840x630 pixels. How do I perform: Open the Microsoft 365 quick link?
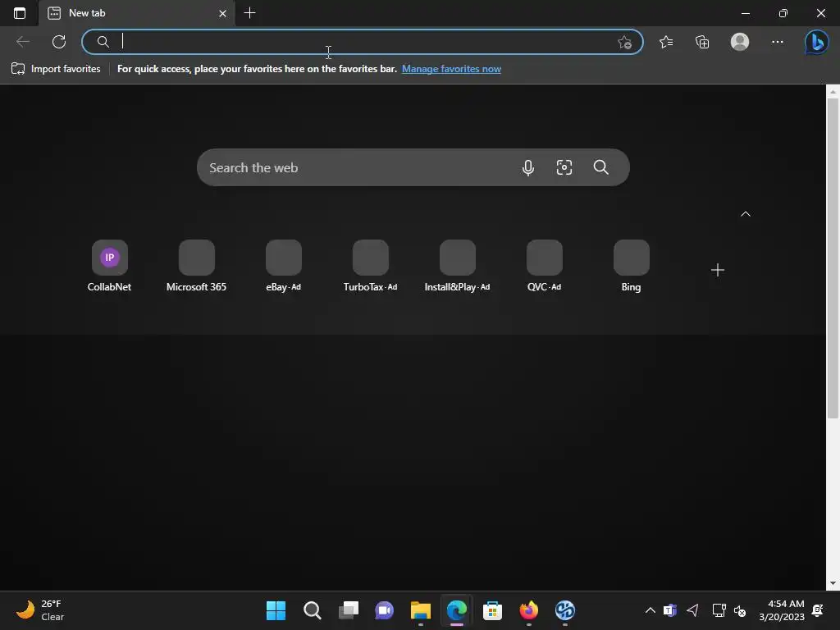point(196,267)
